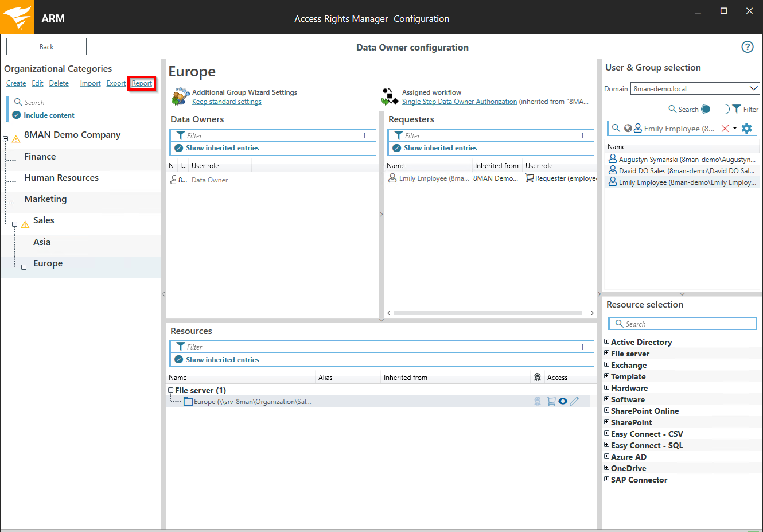
Task: Click the Additional Group Wizard Settings icon
Action: tap(180, 96)
